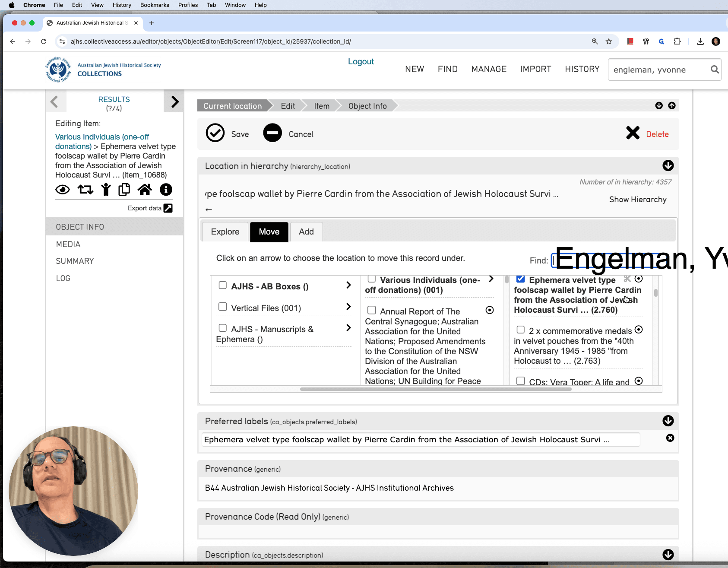Click the Logout link
Image resolution: width=728 pixels, height=568 pixels.
click(361, 62)
